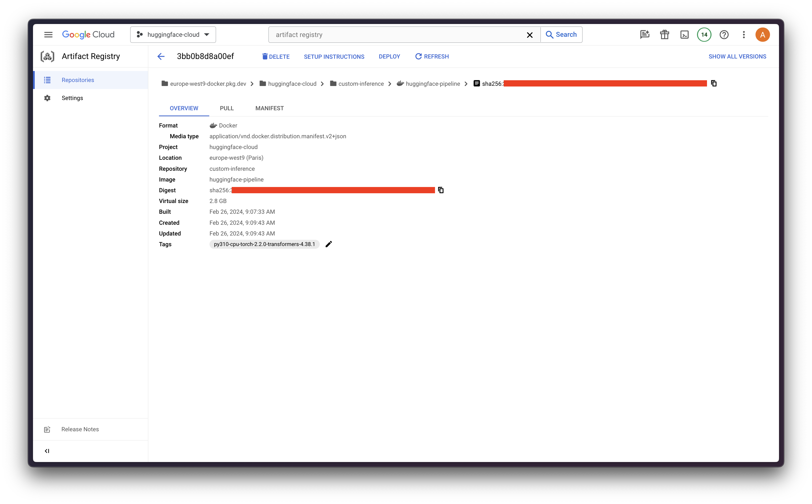Click the artifact registry search field

(397, 35)
